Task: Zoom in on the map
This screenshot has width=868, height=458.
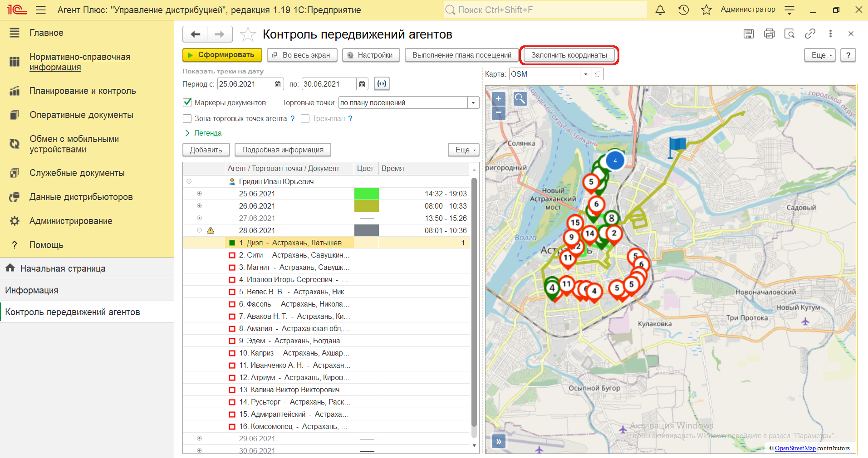Action: (x=498, y=98)
